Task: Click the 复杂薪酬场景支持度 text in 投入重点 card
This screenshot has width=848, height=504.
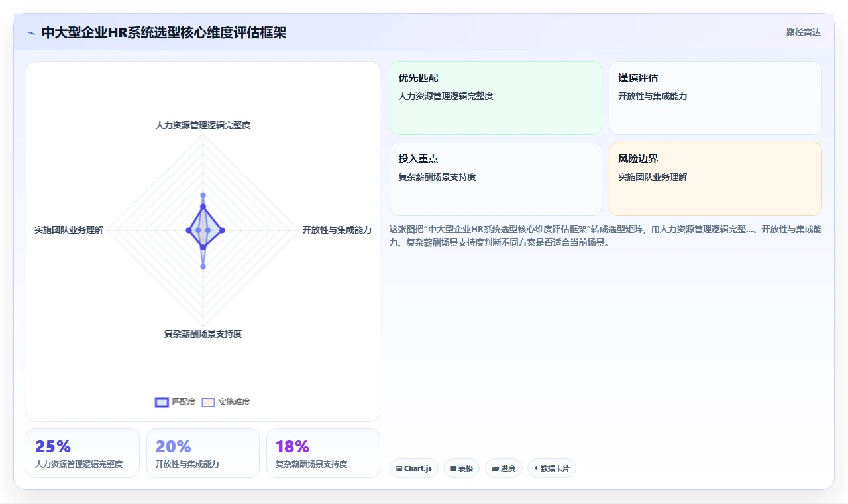Action: coord(437,177)
